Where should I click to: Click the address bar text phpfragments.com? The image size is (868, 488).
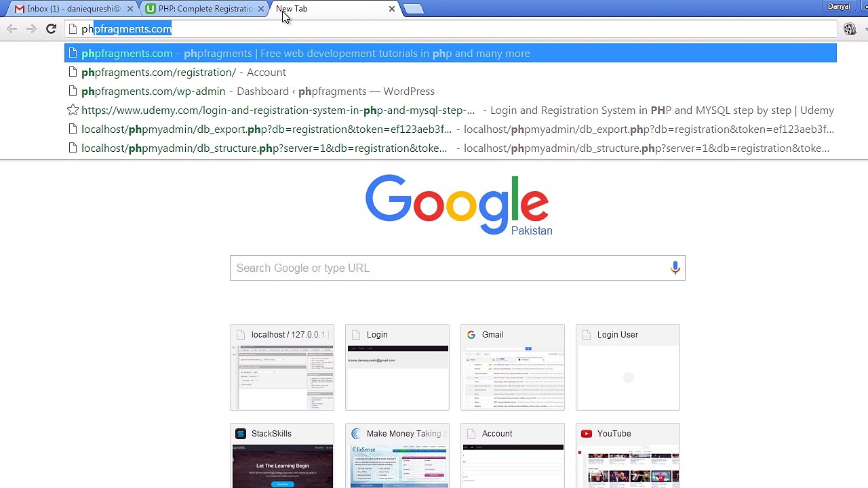126,28
